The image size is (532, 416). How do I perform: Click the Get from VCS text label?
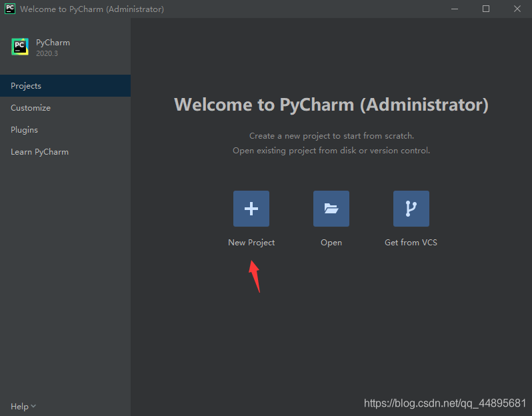pyautogui.click(x=411, y=242)
